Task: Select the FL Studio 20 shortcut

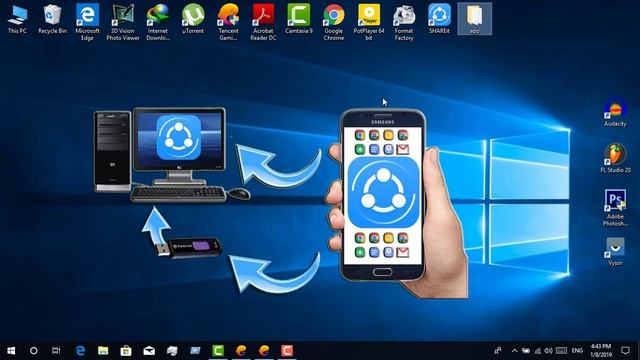Action: 615,159
